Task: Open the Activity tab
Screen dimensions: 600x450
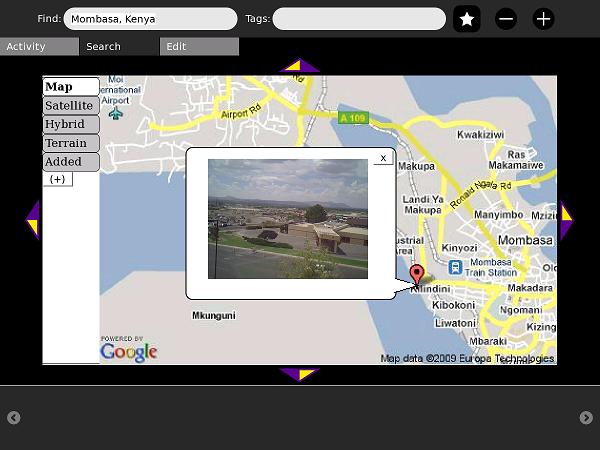Action: 39,47
